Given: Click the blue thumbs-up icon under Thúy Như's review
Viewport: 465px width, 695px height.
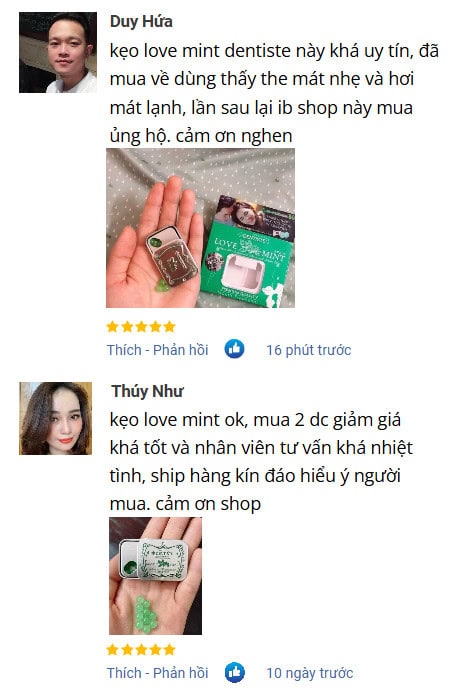Looking at the screenshot, I should [x=234, y=672].
